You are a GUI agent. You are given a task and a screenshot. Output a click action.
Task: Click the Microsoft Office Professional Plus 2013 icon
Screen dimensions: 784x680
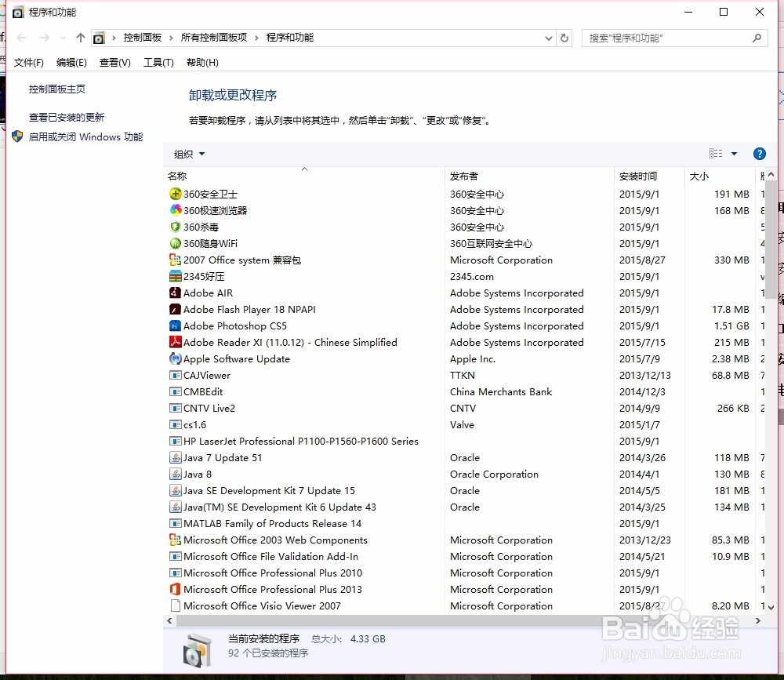(x=175, y=589)
